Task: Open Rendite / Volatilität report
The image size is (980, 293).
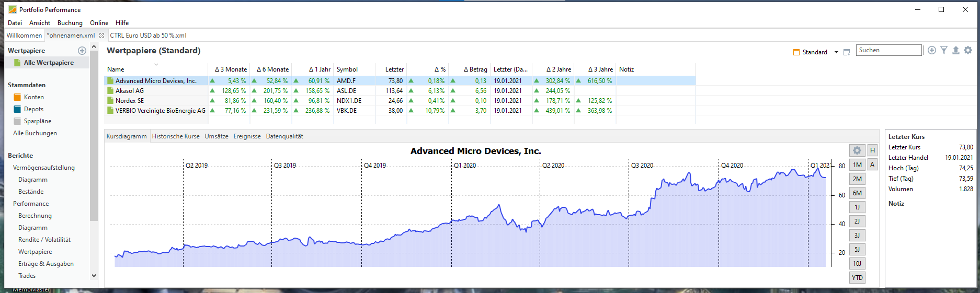Action: [44, 240]
